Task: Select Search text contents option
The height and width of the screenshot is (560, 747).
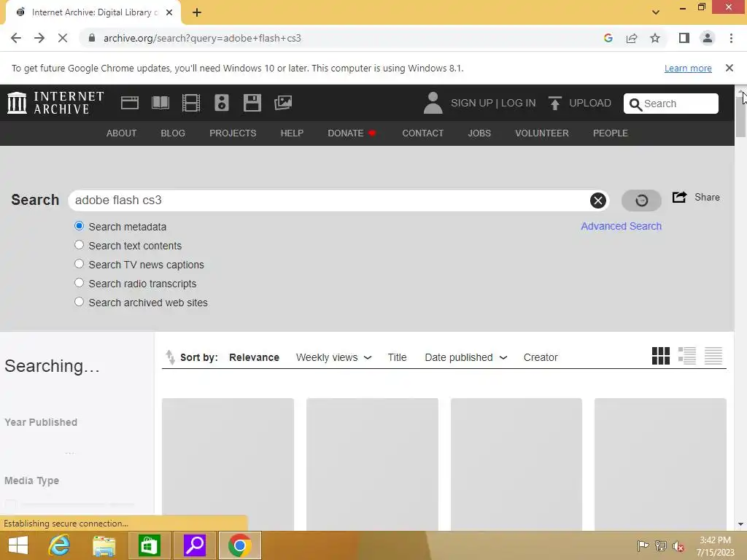Action: (x=79, y=245)
